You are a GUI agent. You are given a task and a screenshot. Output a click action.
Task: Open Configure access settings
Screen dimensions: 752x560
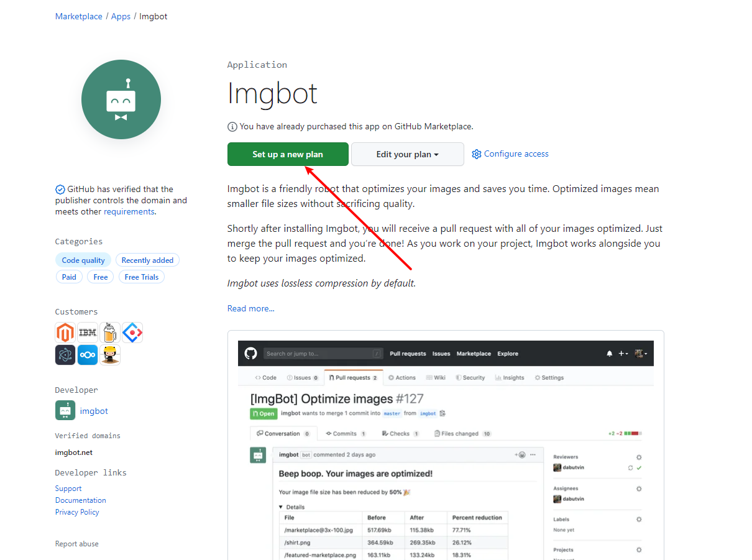510,154
